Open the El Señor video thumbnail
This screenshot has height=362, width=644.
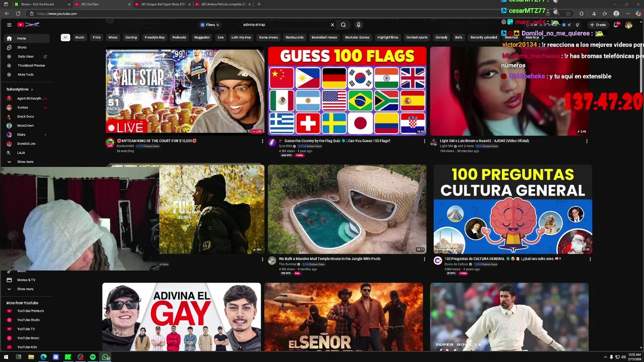[x=344, y=317]
